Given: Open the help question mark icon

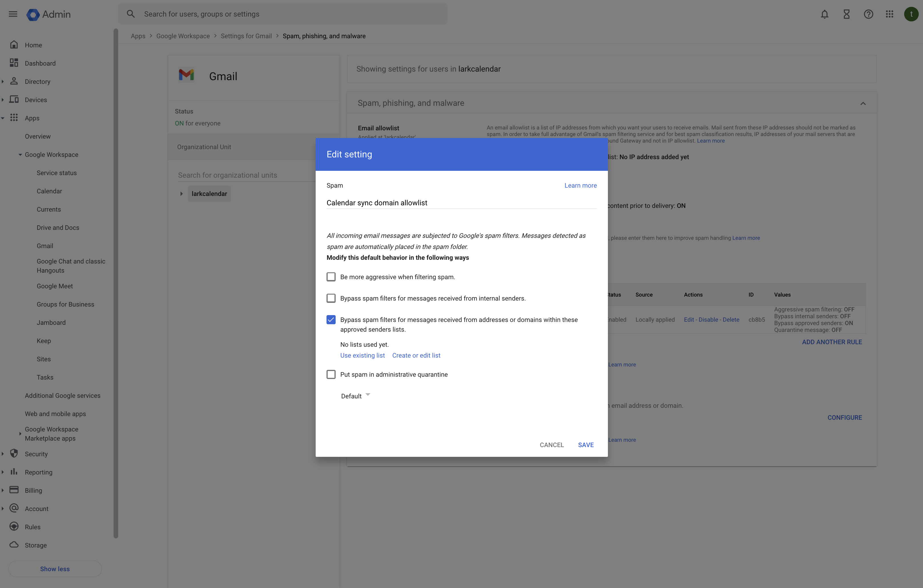Looking at the screenshot, I should pos(868,14).
